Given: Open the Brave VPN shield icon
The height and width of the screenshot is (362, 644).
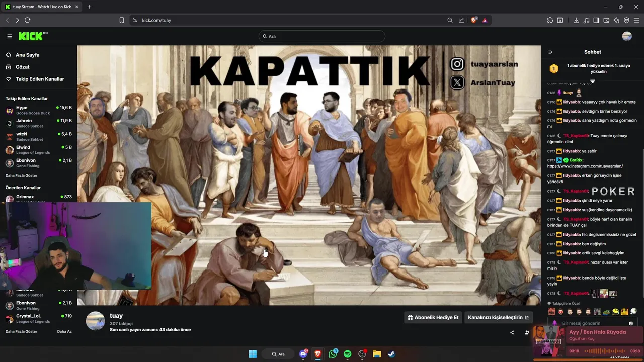Looking at the screenshot, I should pyautogui.click(x=626, y=20).
